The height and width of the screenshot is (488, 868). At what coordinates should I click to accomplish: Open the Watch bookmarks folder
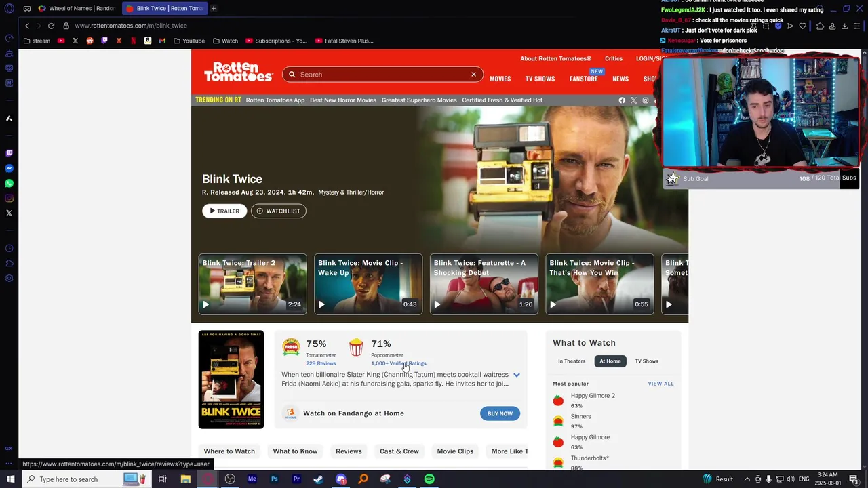click(225, 41)
